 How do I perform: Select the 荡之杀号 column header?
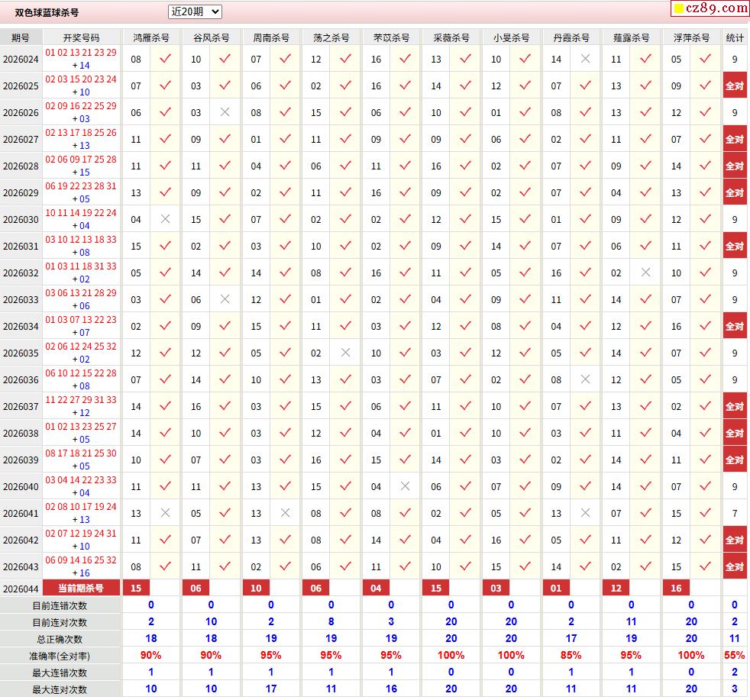click(x=331, y=37)
